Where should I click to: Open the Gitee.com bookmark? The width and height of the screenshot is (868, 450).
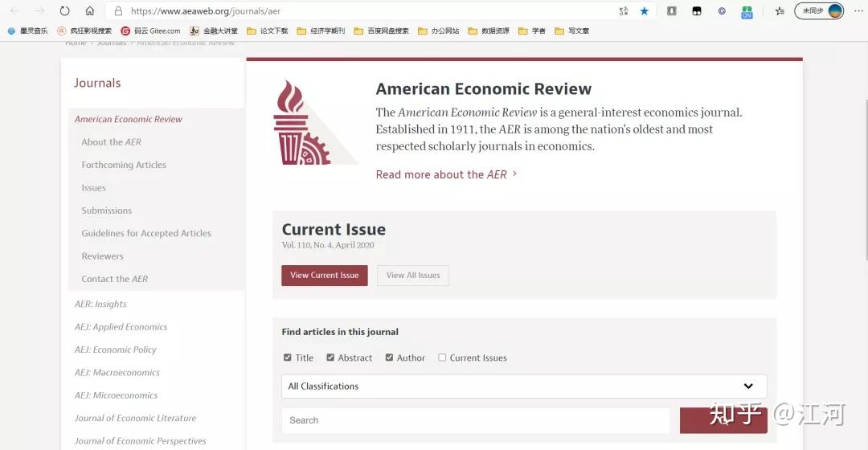pyautogui.click(x=150, y=31)
